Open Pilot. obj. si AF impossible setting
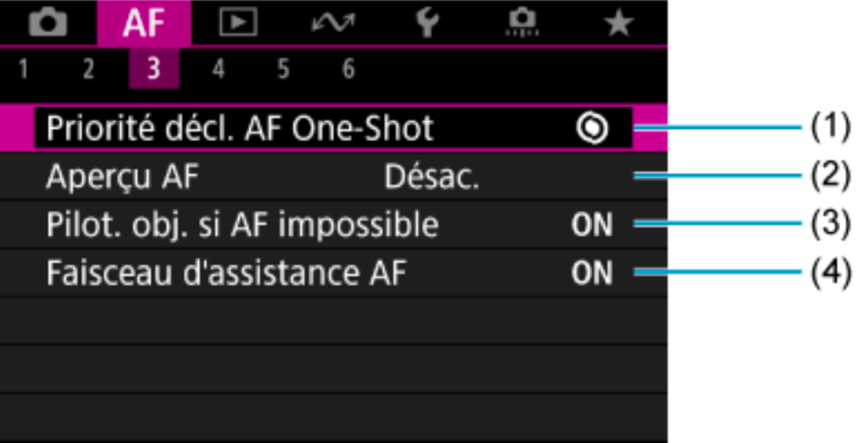868x443 pixels. (x=242, y=225)
